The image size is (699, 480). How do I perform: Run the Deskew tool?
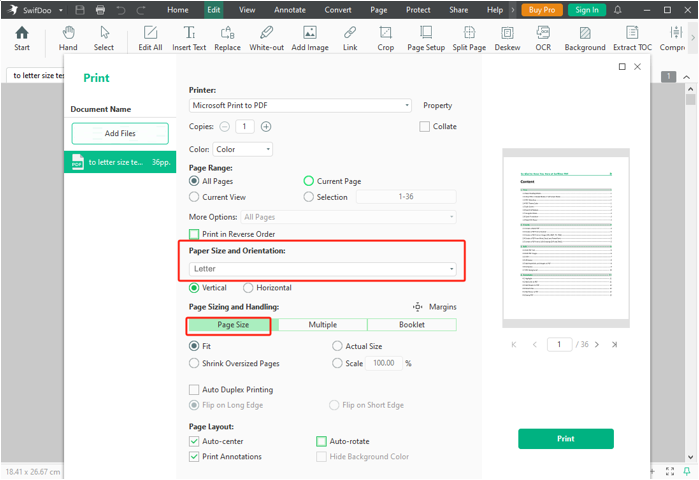coord(507,38)
